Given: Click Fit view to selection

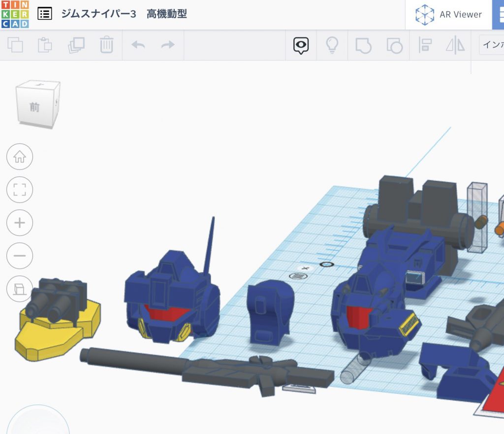Looking at the screenshot, I should [x=19, y=189].
